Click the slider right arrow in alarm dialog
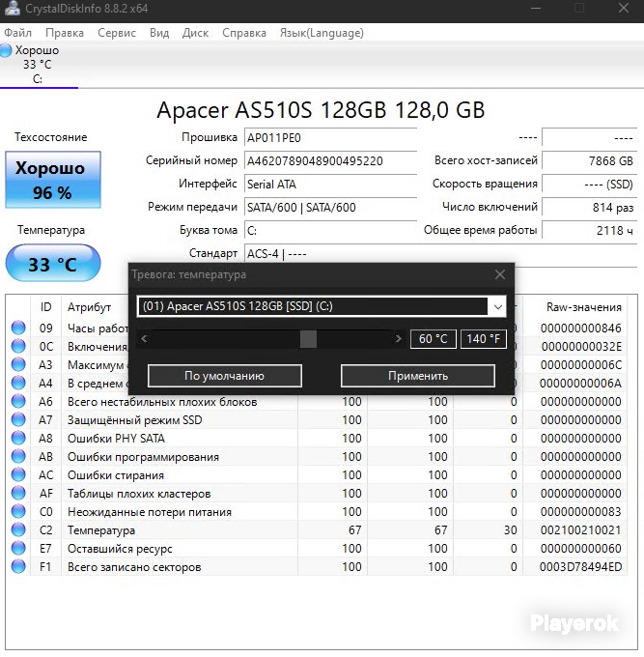Image resolution: width=644 pixels, height=657 pixels. (x=398, y=338)
